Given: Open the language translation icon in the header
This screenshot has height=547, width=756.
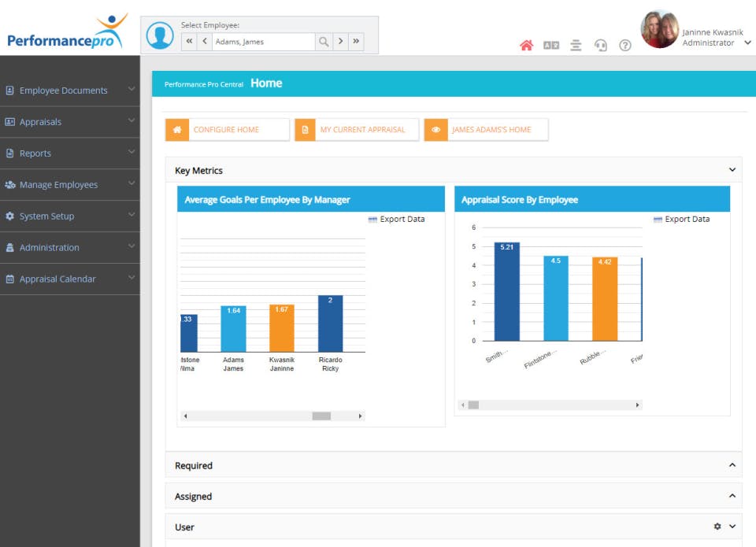Looking at the screenshot, I should pyautogui.click(x=551, y=46).
